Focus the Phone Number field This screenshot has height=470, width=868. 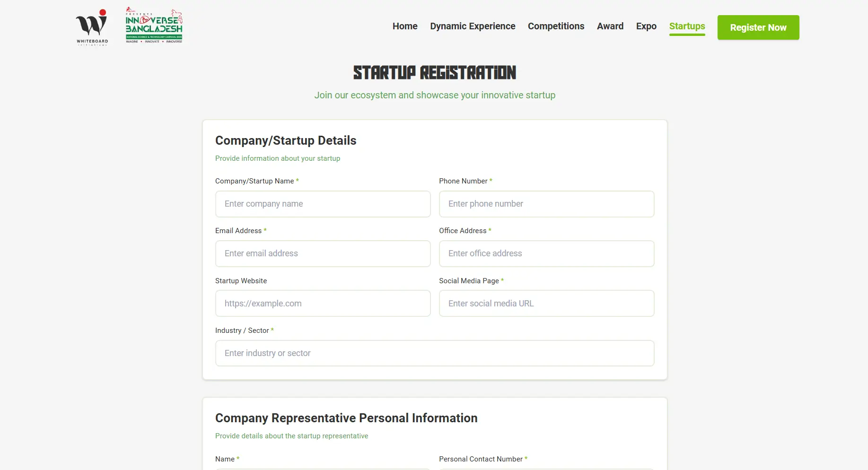546,204
